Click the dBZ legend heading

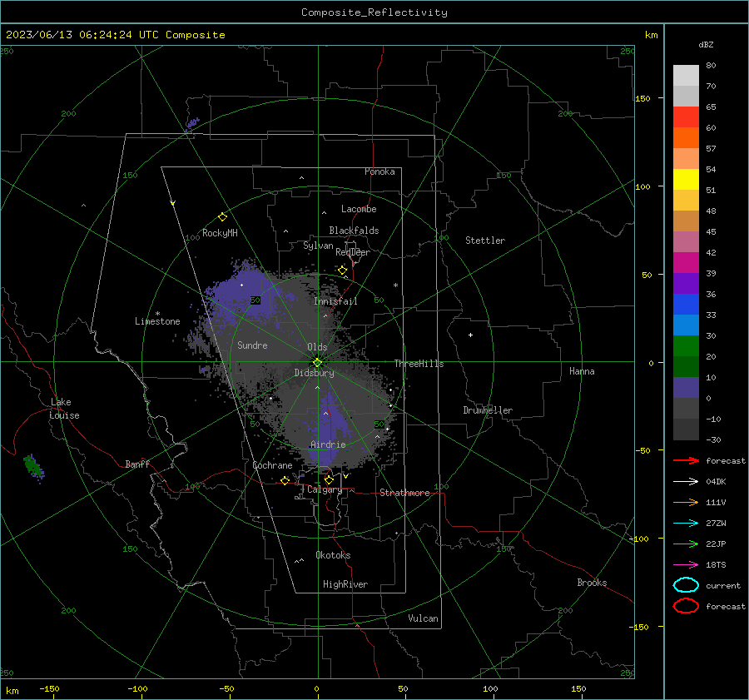[706, 45]
